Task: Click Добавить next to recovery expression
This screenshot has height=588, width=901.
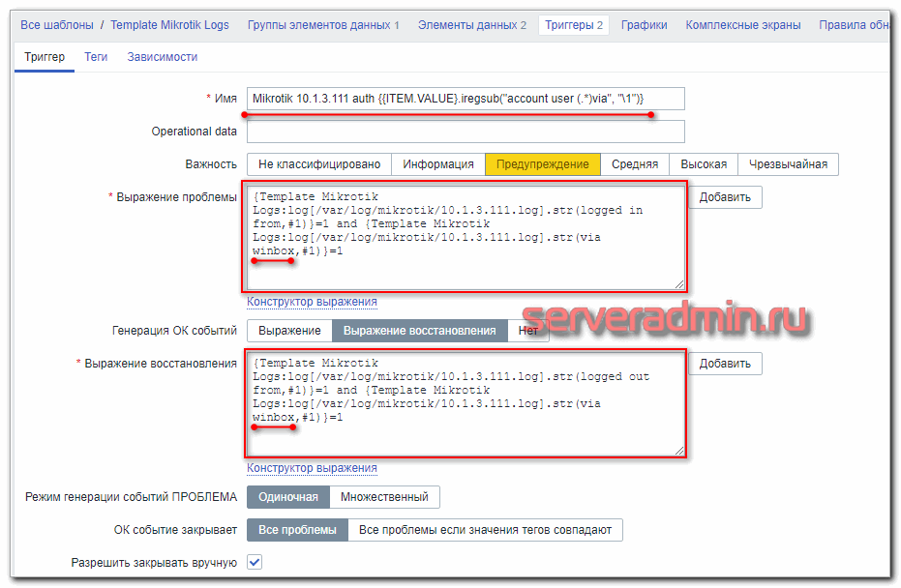Action: (725, 364)
